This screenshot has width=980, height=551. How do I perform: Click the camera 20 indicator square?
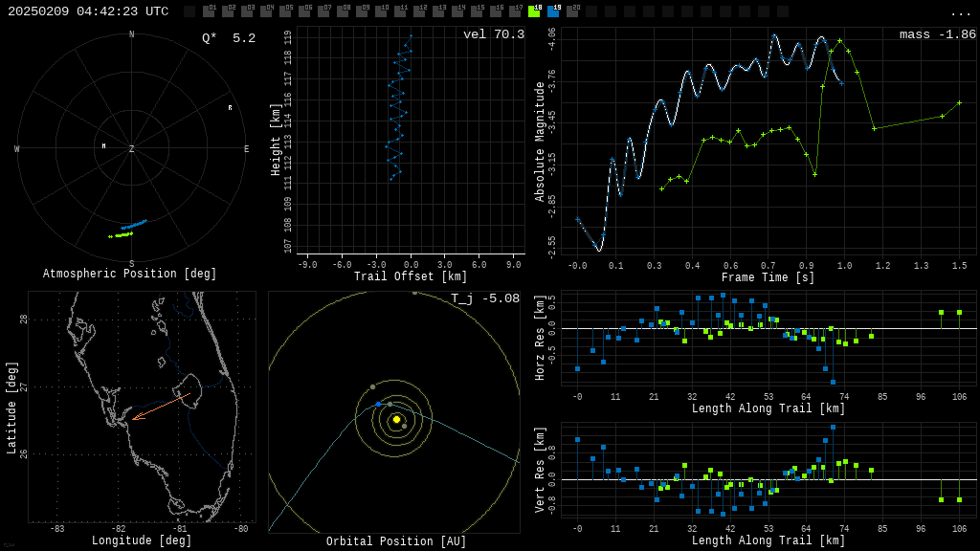point(572,11)
